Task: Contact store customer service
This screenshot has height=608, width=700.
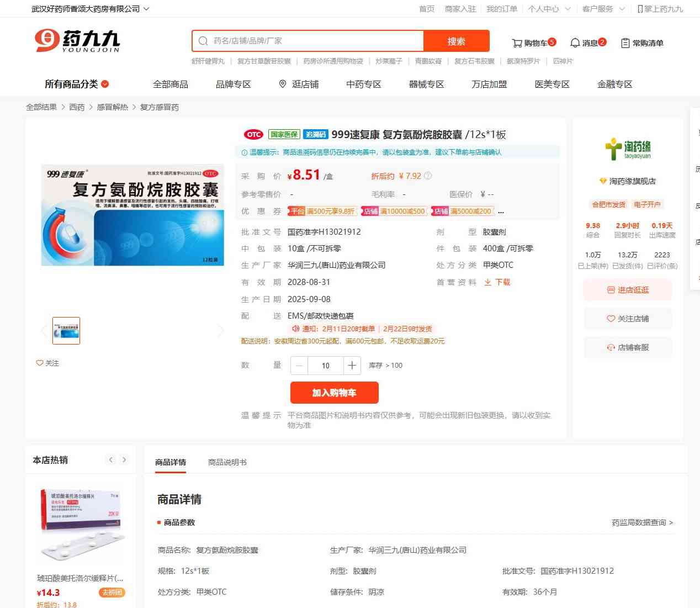Action: 628,347
